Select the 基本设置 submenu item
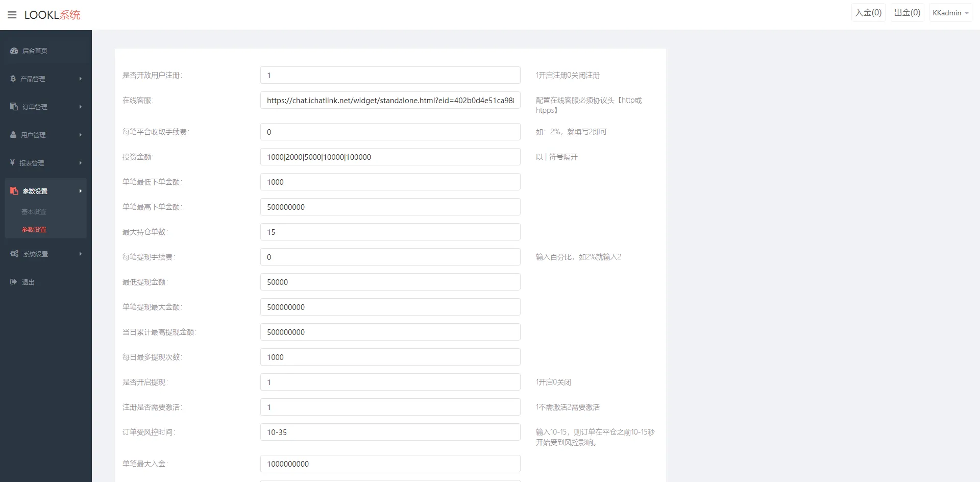The image size is (980, 482). (x=34, y=211)
